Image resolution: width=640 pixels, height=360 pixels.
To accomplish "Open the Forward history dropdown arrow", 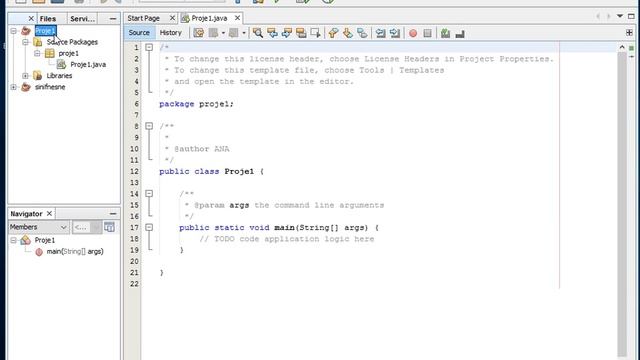I will (244, 33).
